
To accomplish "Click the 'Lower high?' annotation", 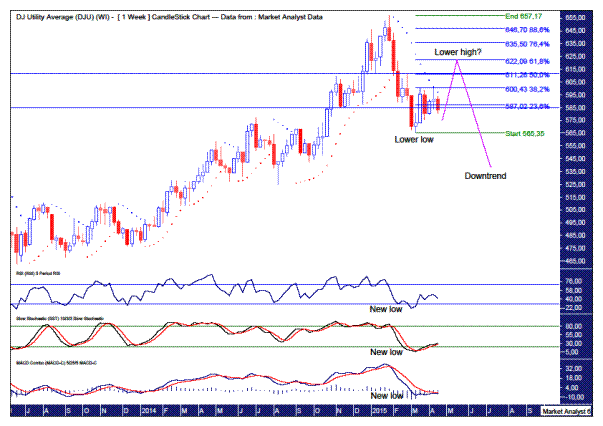I will click(458, 52).
